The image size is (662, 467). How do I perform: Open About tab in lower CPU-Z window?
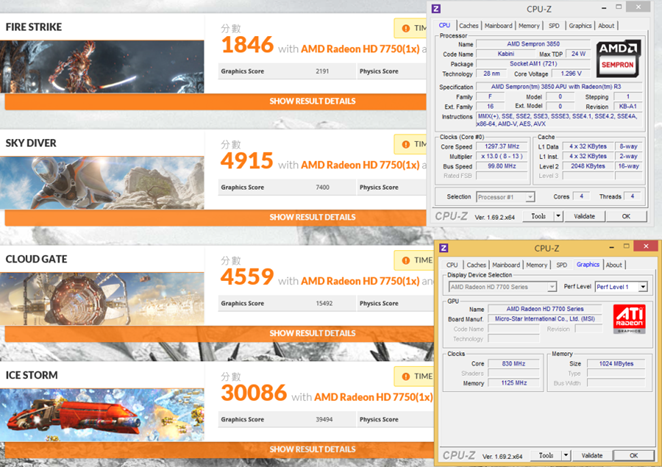[x=614, y=265]
